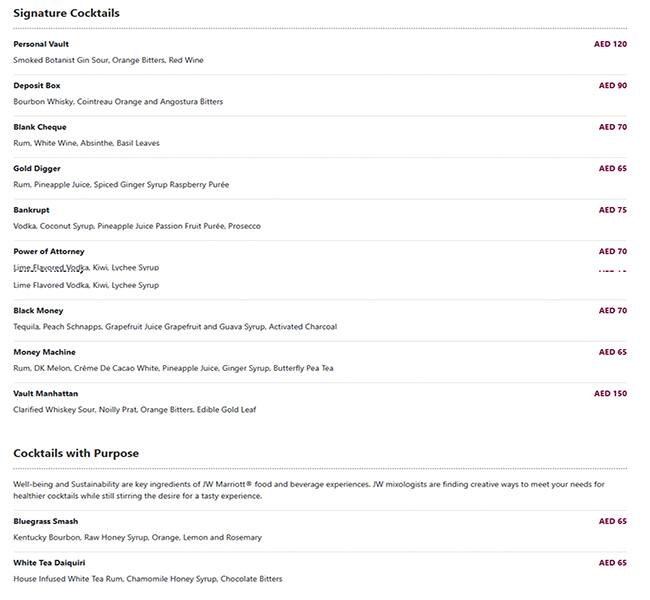
Task: Select the Personal Vault cocktail name
Action: pyautogui.click(x=41, y=44)
